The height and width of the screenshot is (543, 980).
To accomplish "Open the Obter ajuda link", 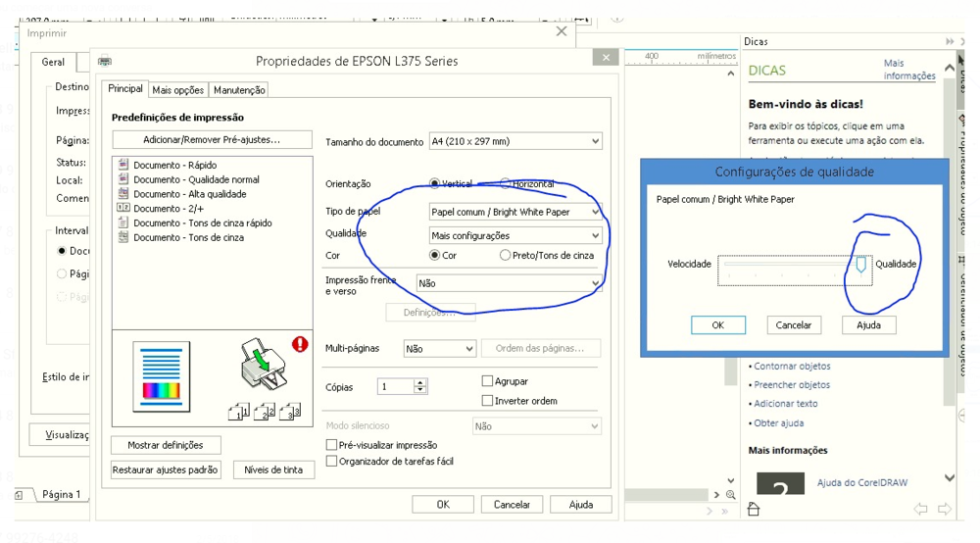I will point(779,423).
